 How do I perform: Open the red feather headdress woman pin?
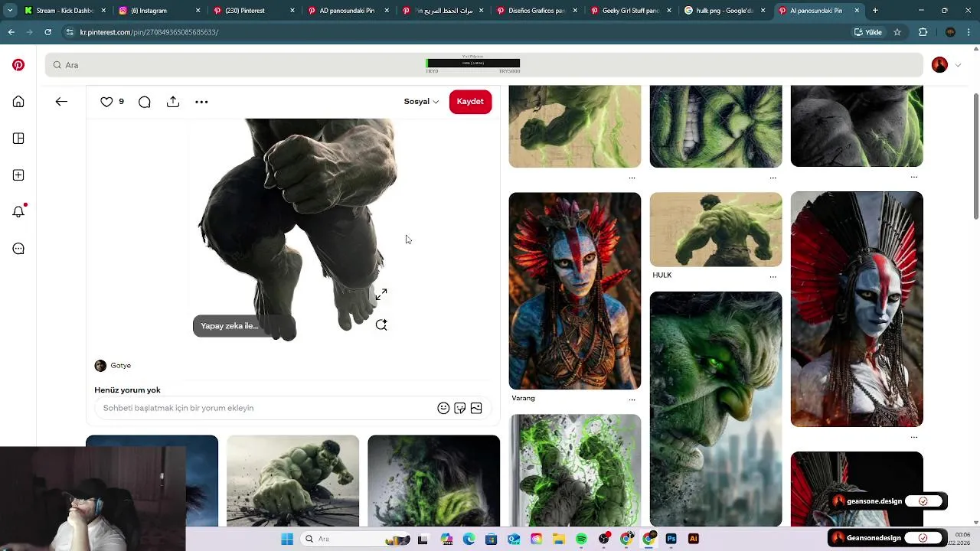click(x=857, y=309)
